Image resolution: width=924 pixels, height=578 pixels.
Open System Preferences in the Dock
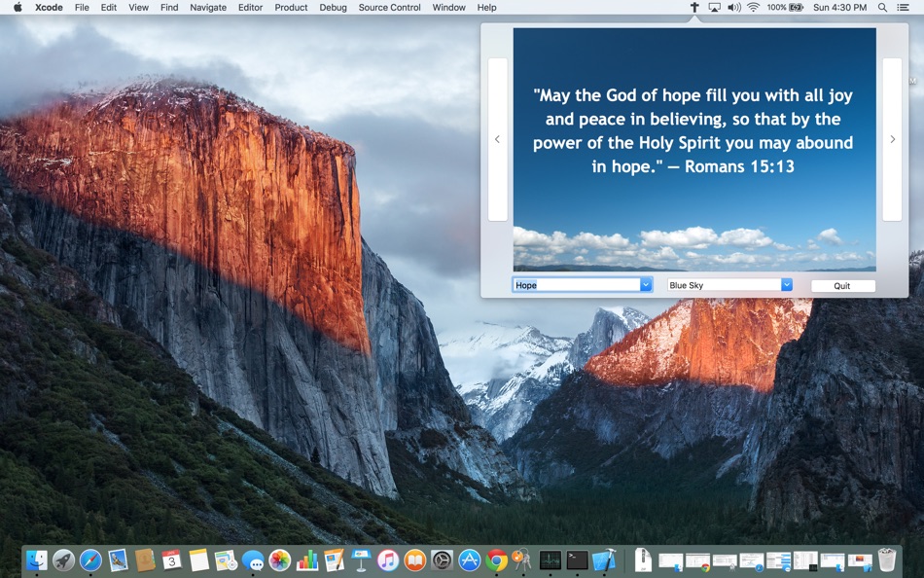tap(442, 560)
